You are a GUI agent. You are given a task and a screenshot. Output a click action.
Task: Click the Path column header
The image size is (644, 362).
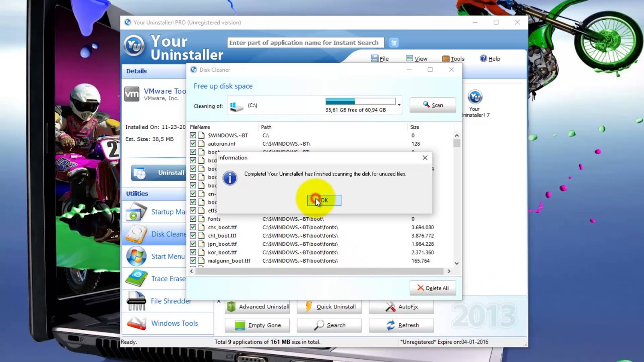pyautogui.click(x=266, y=127)
